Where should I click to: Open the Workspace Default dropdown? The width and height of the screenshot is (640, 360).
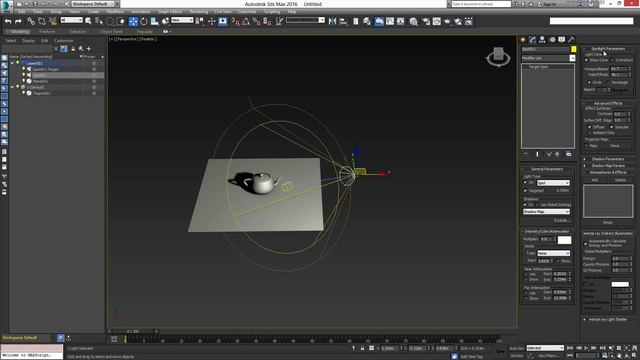[x=95, y=4]
